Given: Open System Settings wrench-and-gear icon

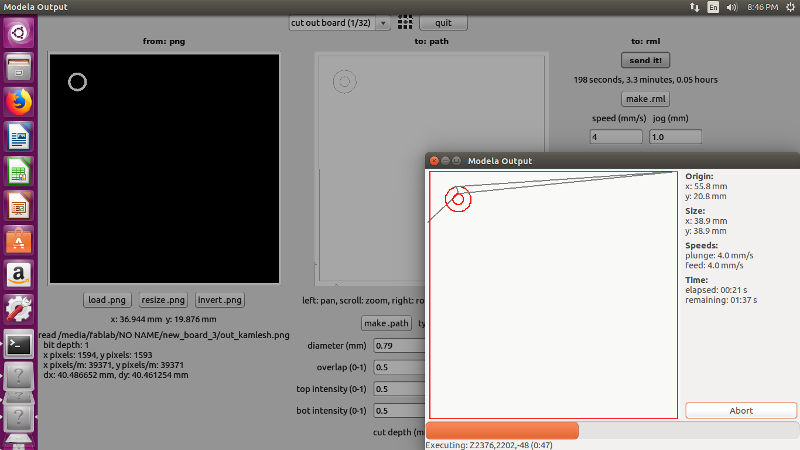Looking at the screenshot, I should (18, 310).
